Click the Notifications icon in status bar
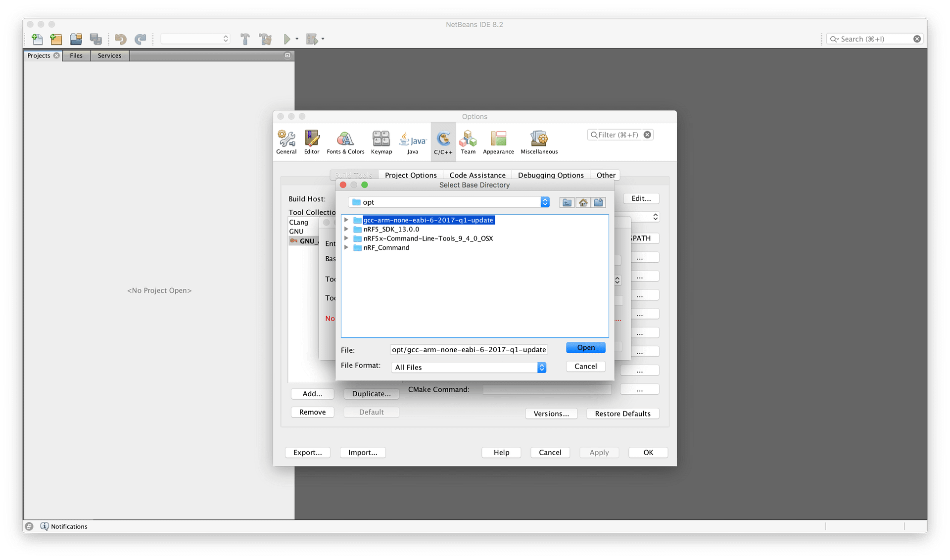 pyautogui.click(x=45, y=526)
